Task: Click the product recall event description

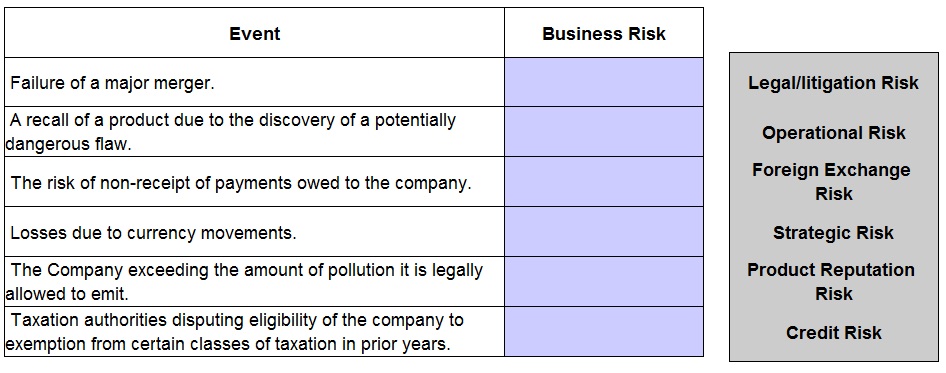Action: tap(230, 132)
